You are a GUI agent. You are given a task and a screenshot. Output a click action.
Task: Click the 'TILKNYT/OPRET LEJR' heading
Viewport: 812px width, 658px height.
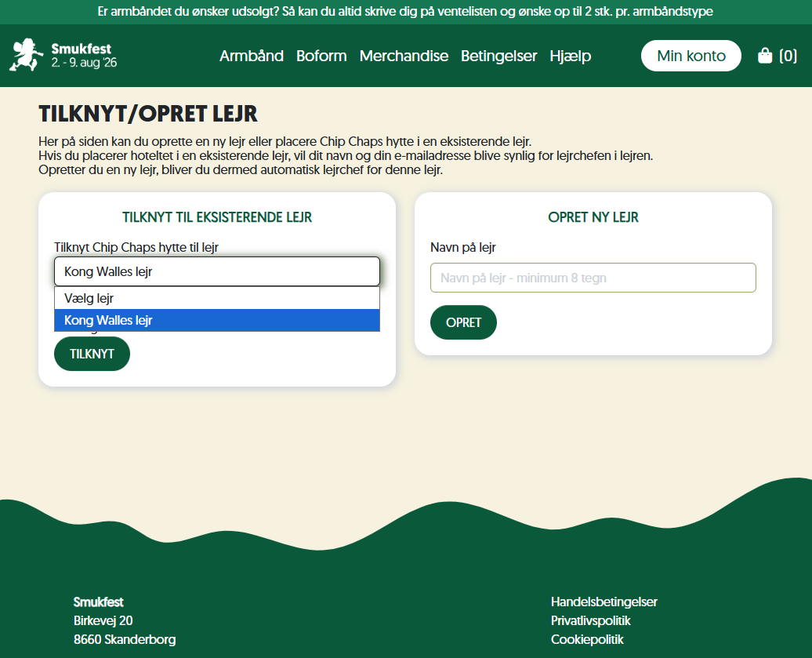(148, 114)
